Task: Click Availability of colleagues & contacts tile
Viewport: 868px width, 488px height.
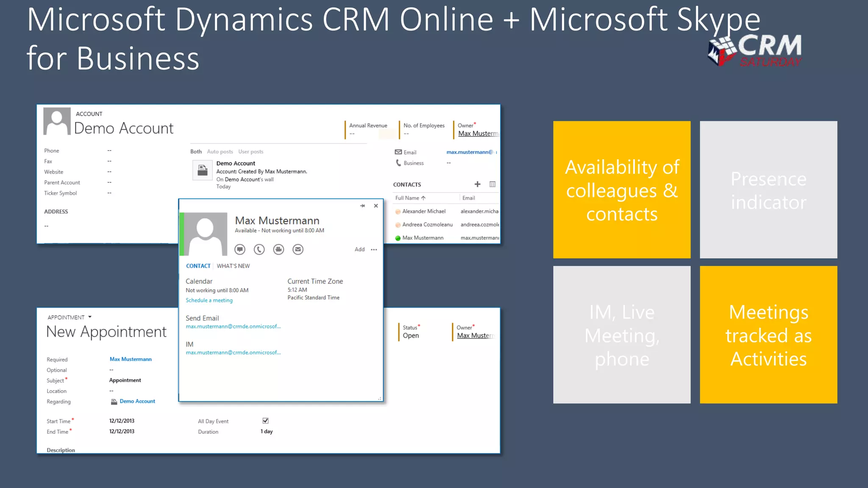Action: (622, 190)
